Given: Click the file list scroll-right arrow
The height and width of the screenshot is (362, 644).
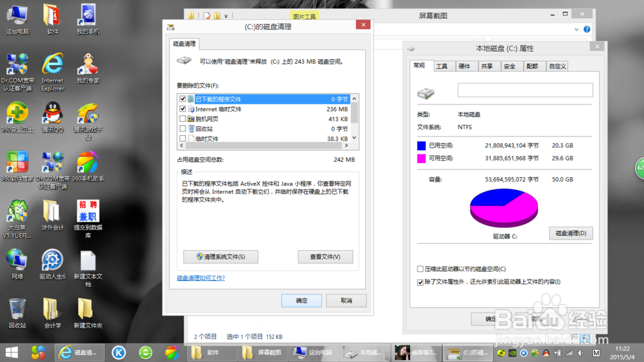Looking at the screenshot, I should coord(346,146).
